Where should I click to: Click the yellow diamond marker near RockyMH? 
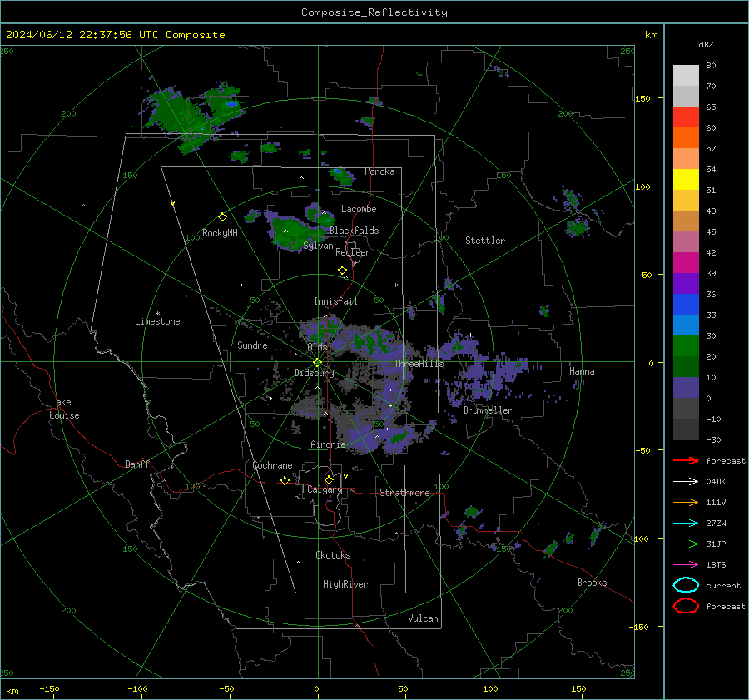(222, 217)
